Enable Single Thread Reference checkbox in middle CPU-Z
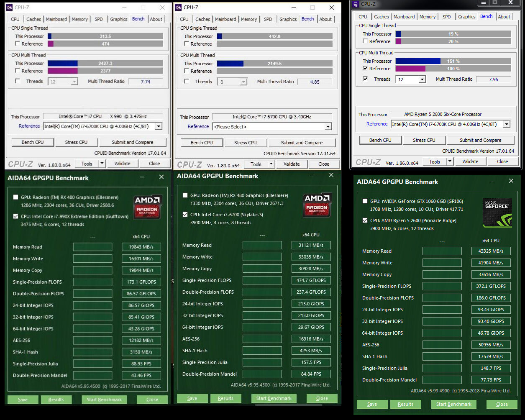525x420 pixels. coord(187,44)
